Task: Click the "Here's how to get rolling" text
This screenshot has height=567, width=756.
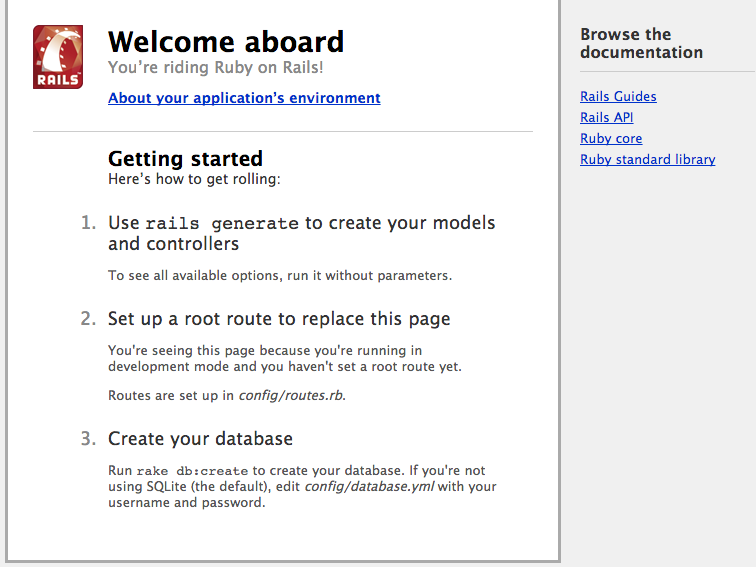Action: click(194, 179)
